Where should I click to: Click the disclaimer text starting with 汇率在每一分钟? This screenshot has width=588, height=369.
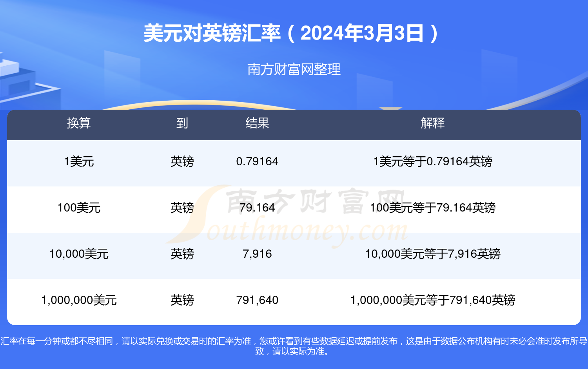click(294, 346)
